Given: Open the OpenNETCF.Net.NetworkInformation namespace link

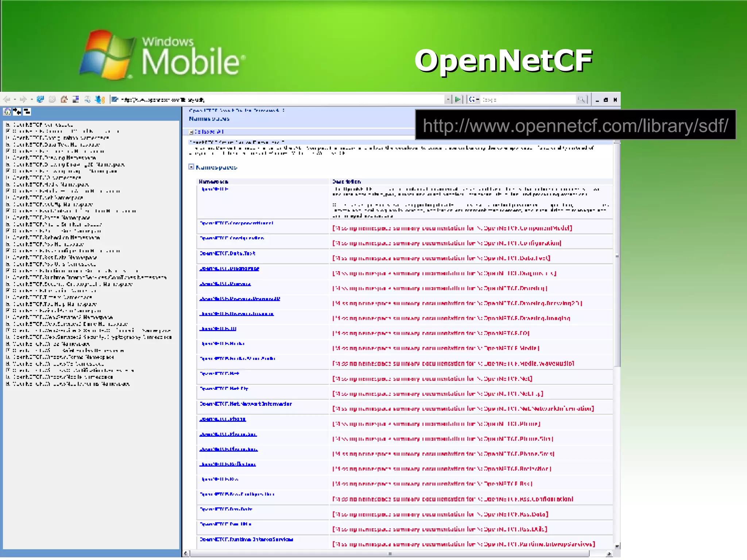Looking at the screenshot, I should (x=246, y=404).
